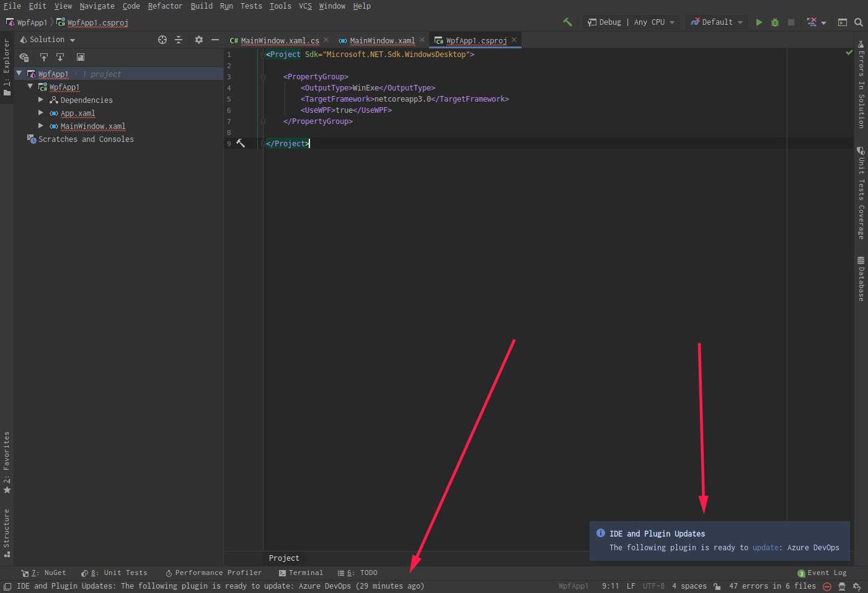Select the Project tab below the editor
The height and width of the screenshot is (593, 868).
point(284,558)
